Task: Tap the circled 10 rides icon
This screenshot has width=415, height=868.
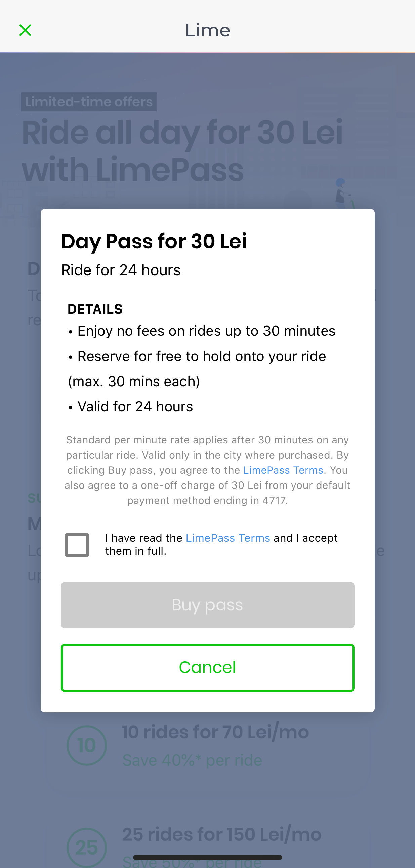Action: (86, 745)
